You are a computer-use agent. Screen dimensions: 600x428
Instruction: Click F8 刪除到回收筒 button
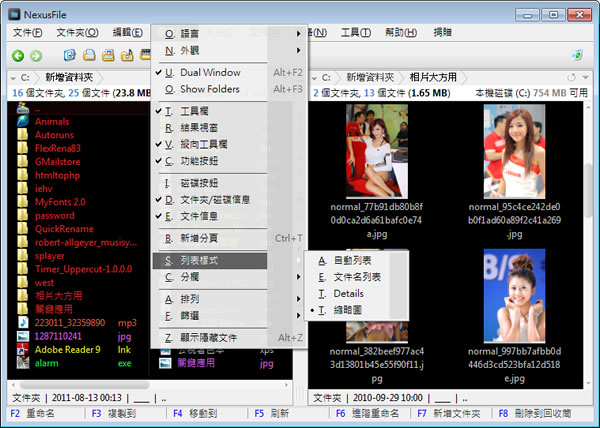pos(535,413)
